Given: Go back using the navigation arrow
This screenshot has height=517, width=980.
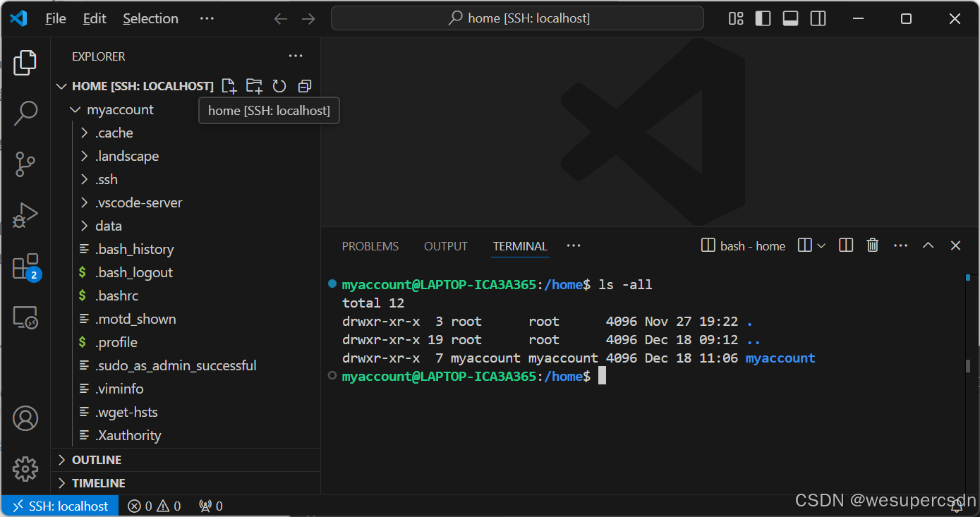Looking at the screenshot, I should tap(281, 18).
